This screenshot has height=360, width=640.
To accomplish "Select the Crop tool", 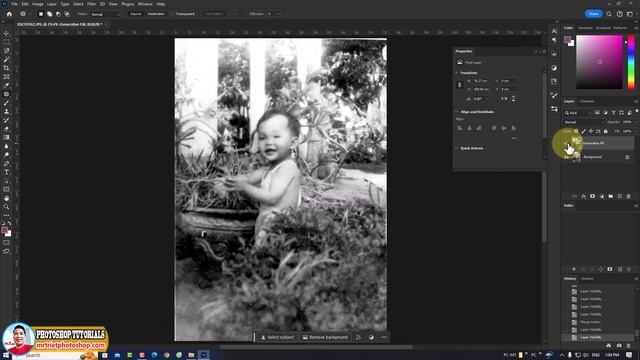I will (x=6, y=68).
